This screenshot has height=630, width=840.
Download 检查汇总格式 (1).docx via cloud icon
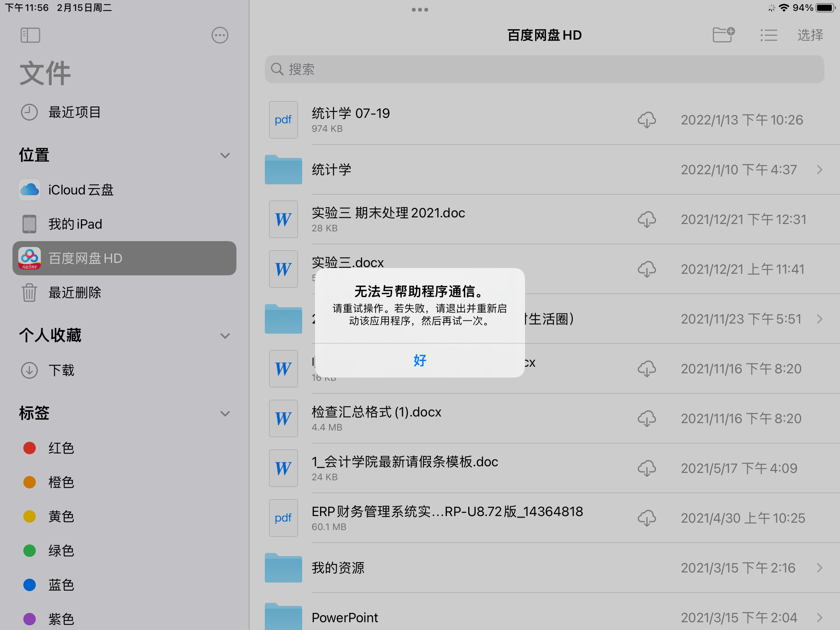coord(647,418)
